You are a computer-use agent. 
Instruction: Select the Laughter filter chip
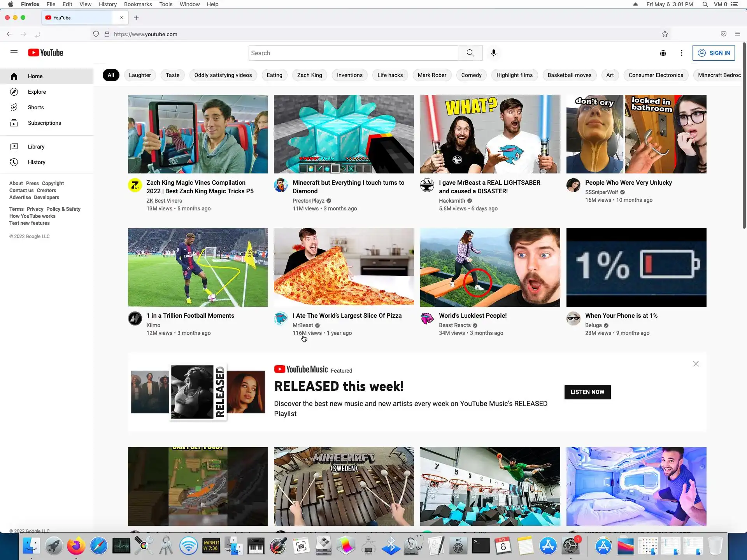[x=140, y=75]
